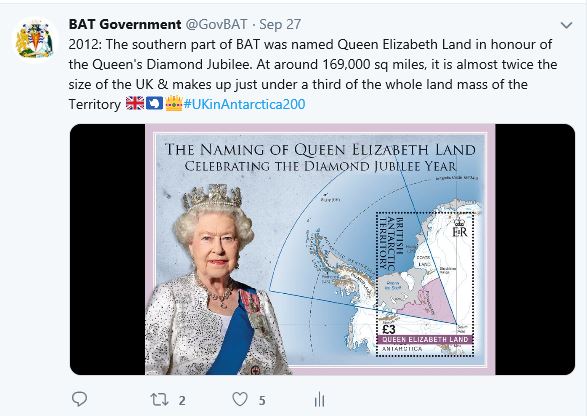Image resolution: width=587 pixels, height=416 pixels.
Task: Expand the tweet options chevron menu
Action: (566, 25)
